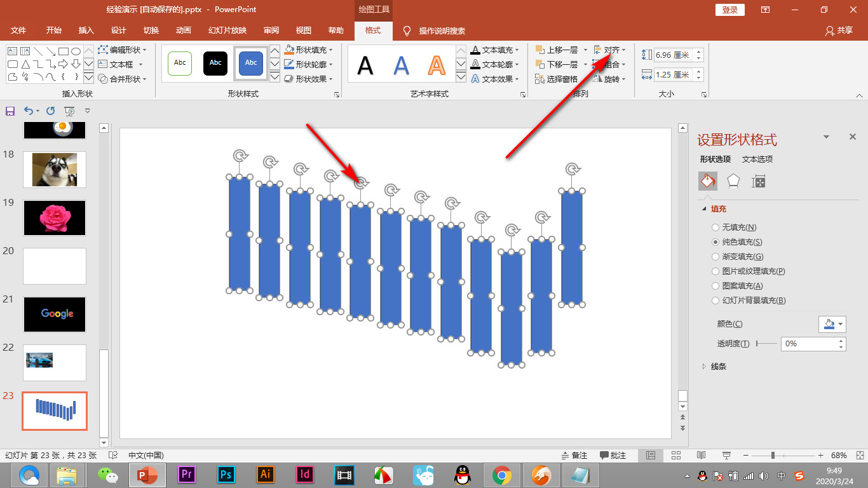868x488 pixels.
Task: Select 图案填充 (Pattern fill) option
Action: 737,286
